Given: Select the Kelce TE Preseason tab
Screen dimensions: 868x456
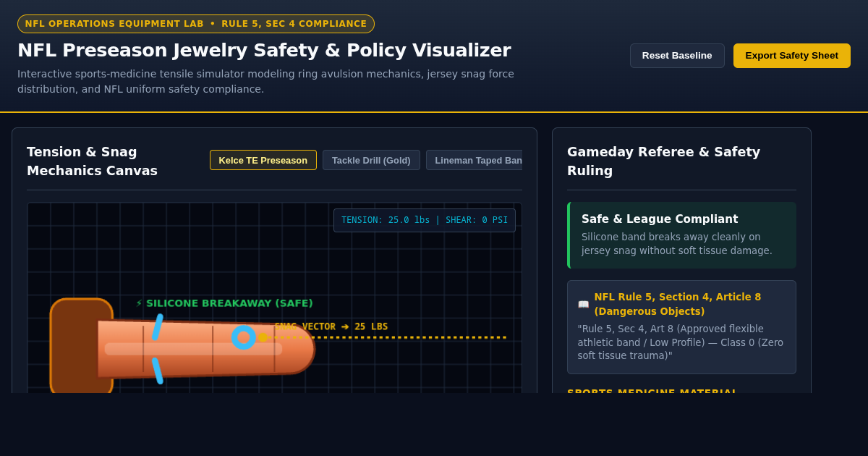Looking at the screenshot, I should (263, 160).
